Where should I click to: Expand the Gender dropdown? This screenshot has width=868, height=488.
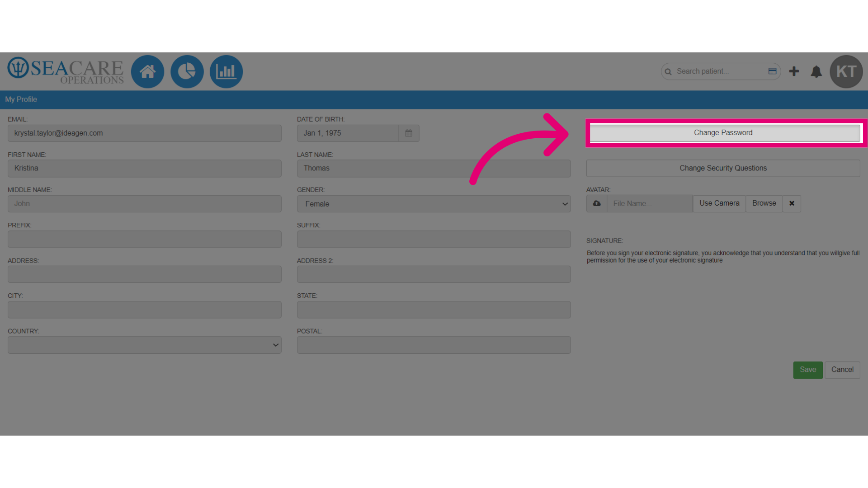pyautogui.click(x=434, y=204)
